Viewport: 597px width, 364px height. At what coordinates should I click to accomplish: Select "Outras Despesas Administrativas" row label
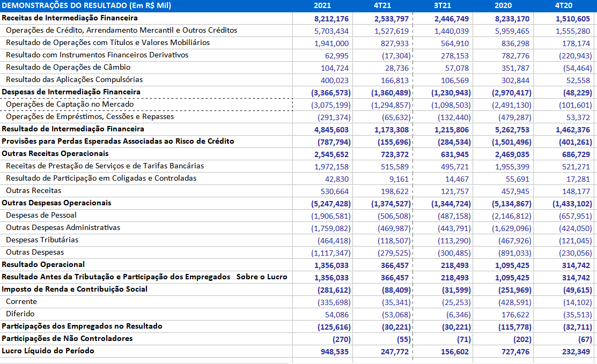(x=63, y=227)
